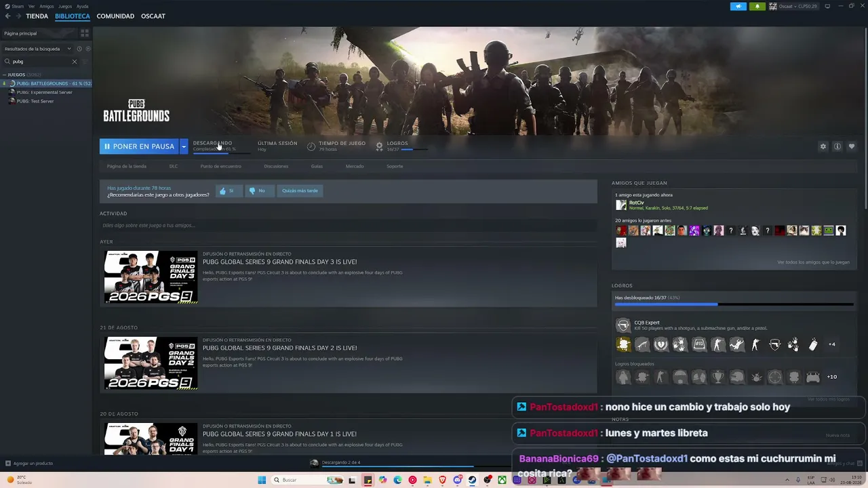Open the Windows Start menu
Viewport: 868px width, 488px height.
tap(262, 480)
